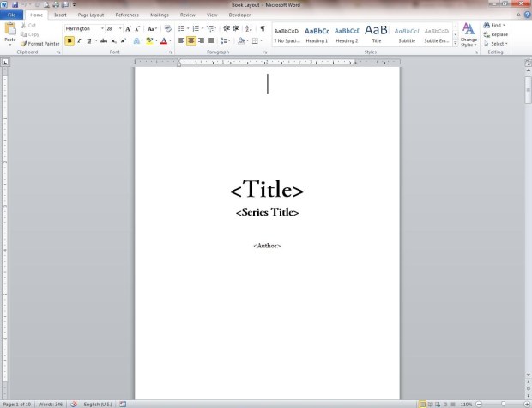
Task: Apply the text highlight color
Action: (x=149, y=40)
